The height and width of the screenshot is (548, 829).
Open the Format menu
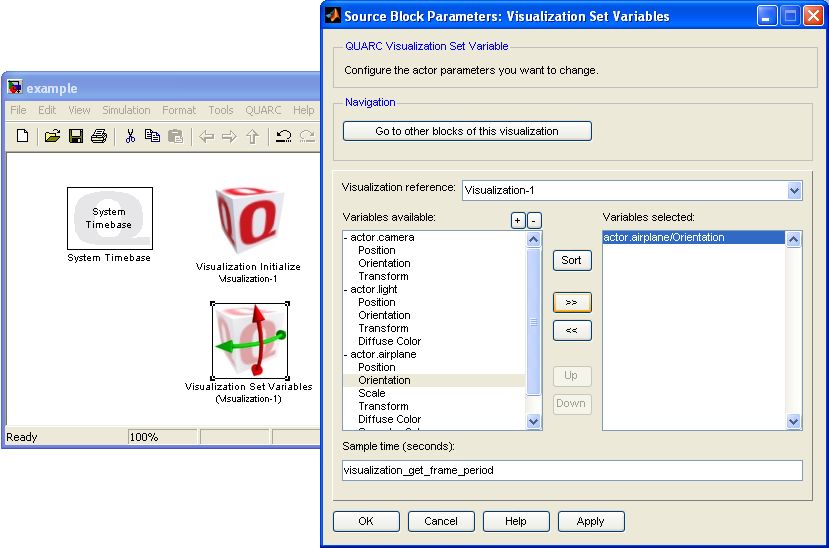(179, 110)
